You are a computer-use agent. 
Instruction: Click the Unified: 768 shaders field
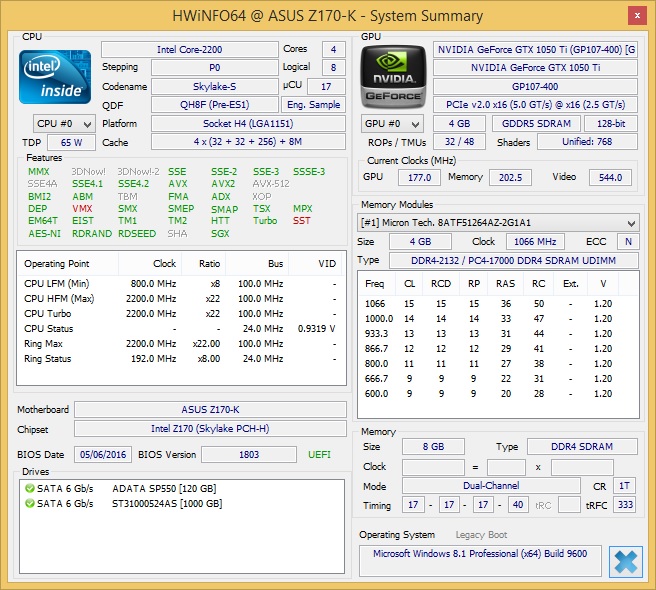(587, 142)
